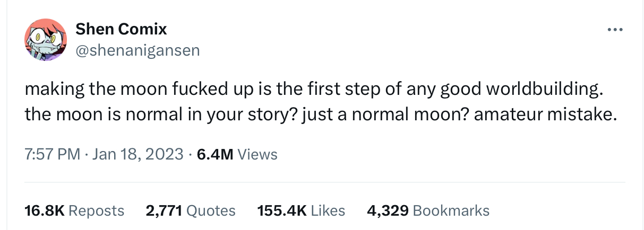Show the 16.8K Reposts list
The width and height of the screenshot is (644, 230).
[x=74, y=210]
